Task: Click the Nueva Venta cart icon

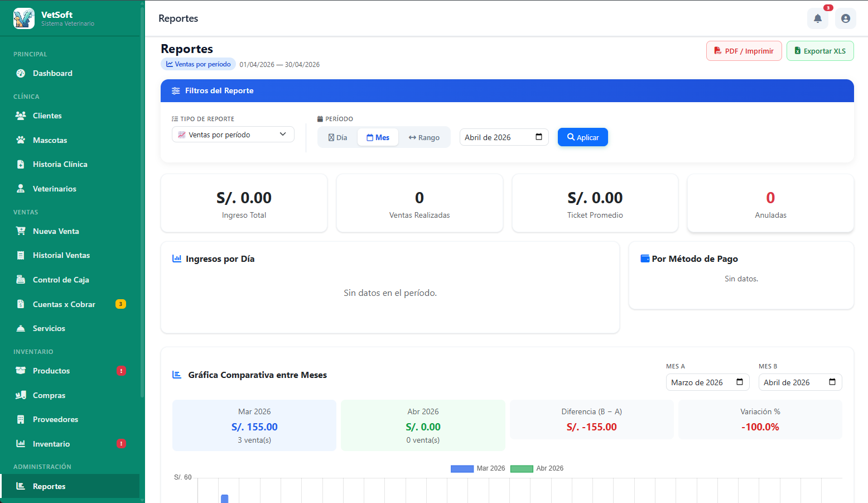Action: click(21, 231)
